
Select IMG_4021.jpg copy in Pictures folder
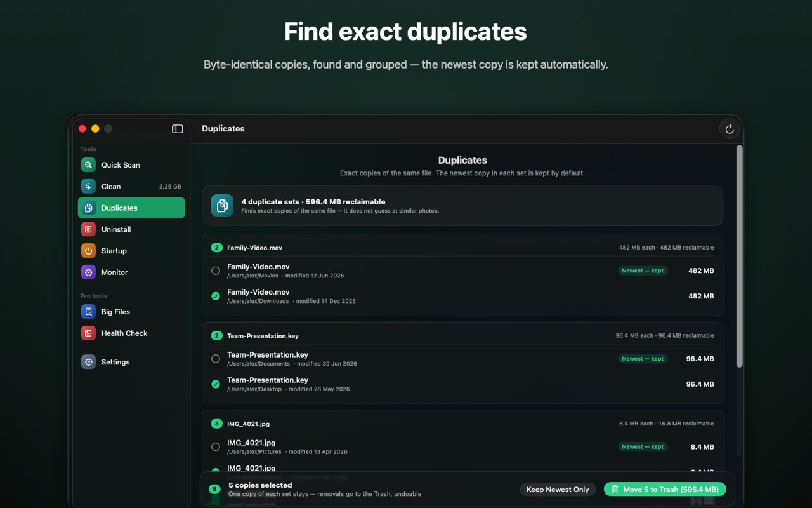216,447
